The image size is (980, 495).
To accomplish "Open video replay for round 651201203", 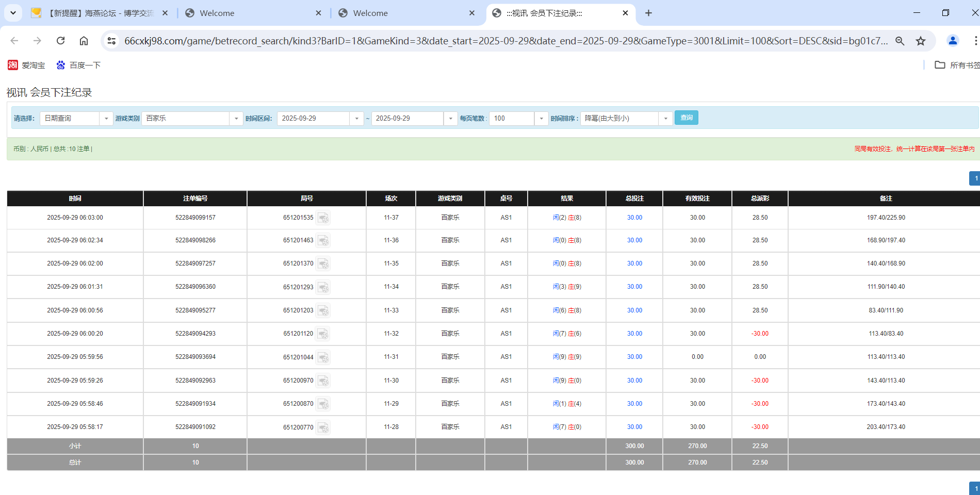I will (x=323, y=310).
